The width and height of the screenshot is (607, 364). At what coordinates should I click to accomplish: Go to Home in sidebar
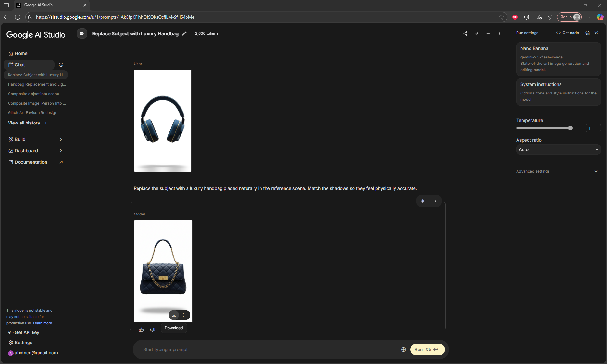pyautogui.click(x=21, y=53)
